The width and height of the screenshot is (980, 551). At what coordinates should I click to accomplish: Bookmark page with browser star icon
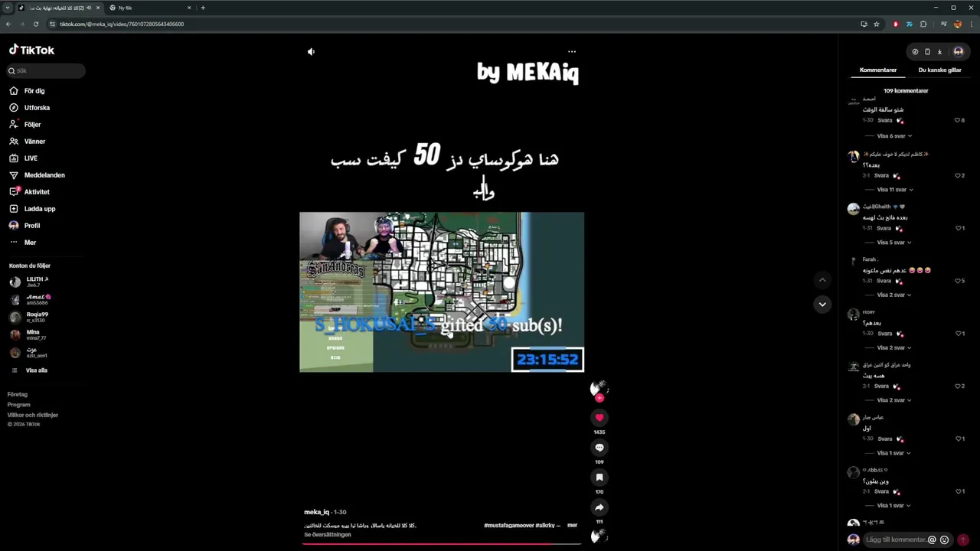[877, 24]
